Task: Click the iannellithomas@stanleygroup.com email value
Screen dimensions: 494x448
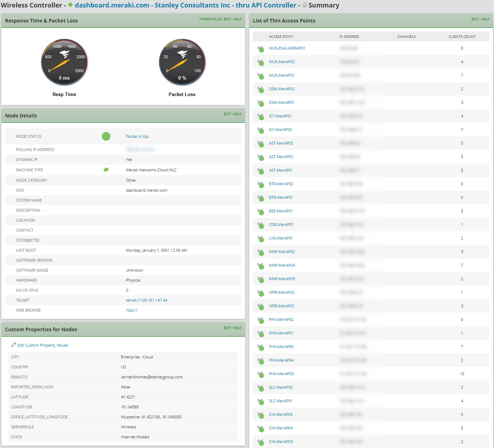Action: (x=152, y=377)
